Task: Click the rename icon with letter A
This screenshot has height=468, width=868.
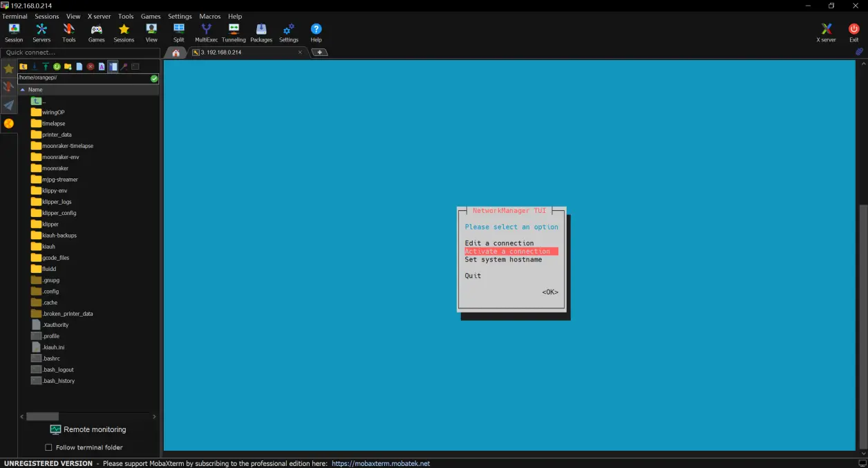Action: point(102,66)
